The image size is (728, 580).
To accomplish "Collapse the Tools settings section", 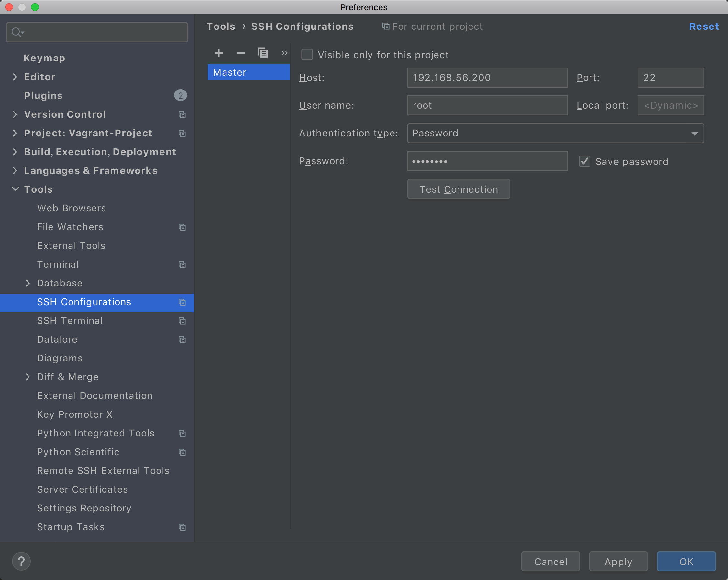I will tap(15, 189).
